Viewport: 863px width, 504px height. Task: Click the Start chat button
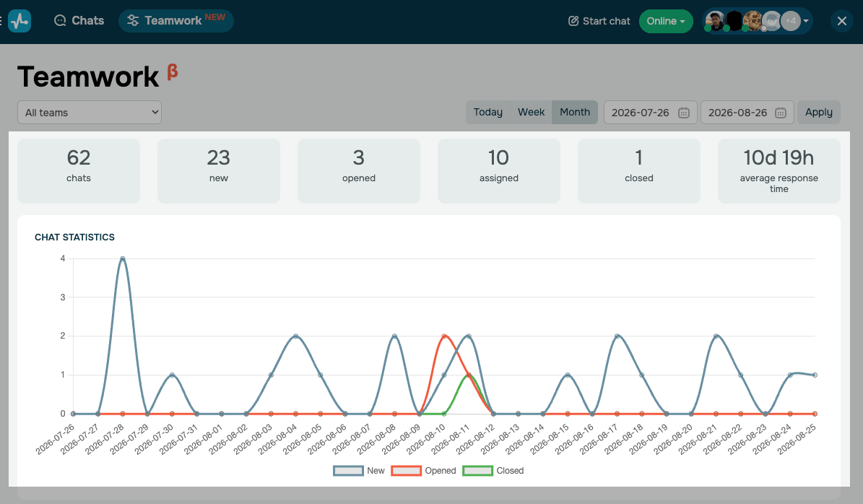(599, 21)
